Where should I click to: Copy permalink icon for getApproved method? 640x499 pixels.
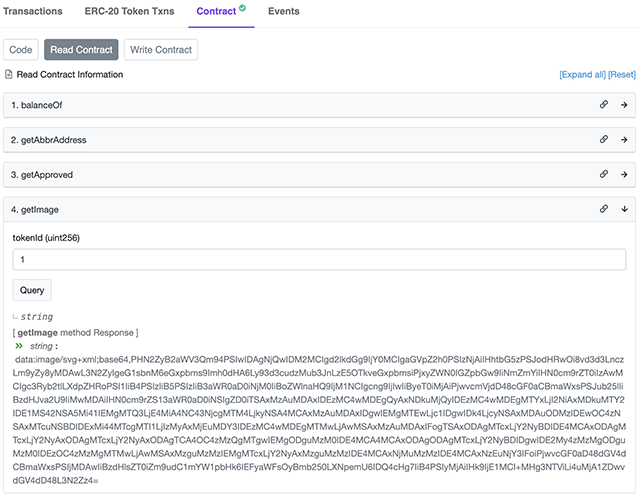[x=604, y=174]
